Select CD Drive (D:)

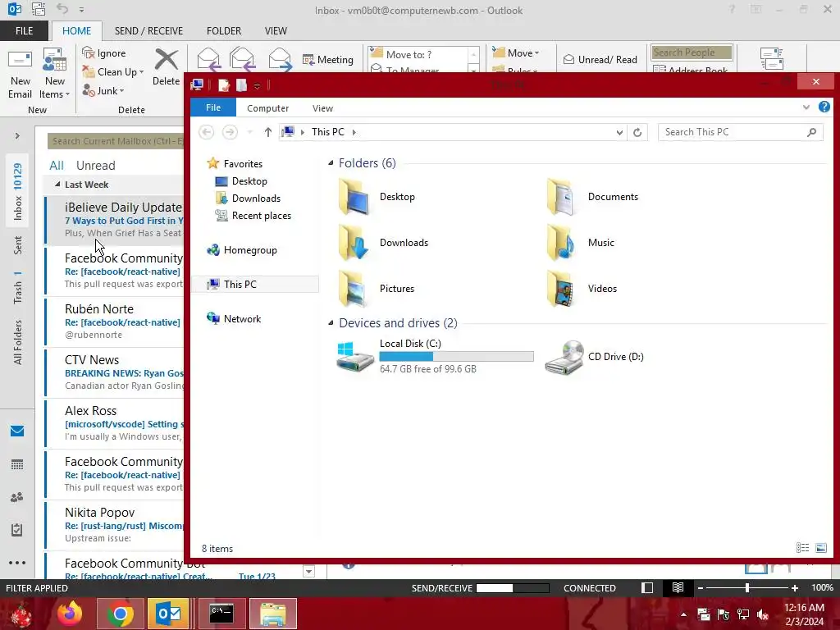(595, 357)
